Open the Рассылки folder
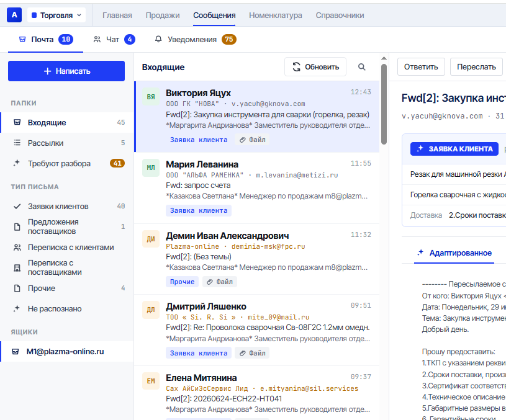 click(x=67, y=143)
